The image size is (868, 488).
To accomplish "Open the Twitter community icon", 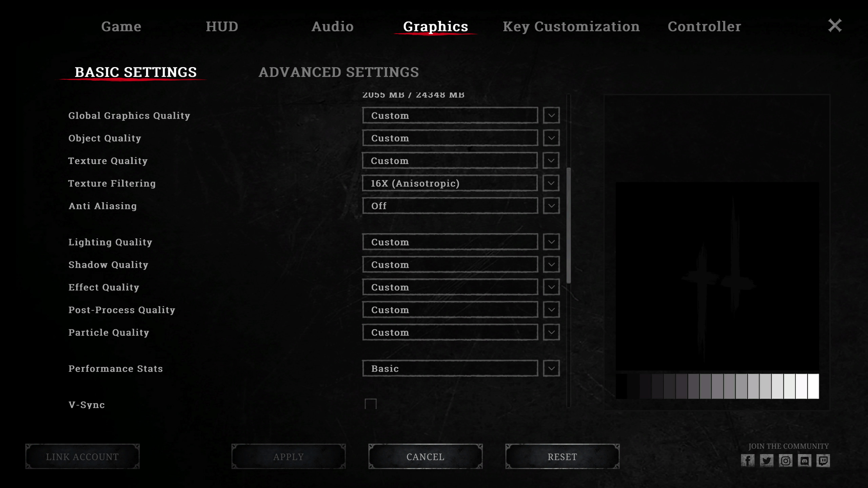I will pos(766,461).
